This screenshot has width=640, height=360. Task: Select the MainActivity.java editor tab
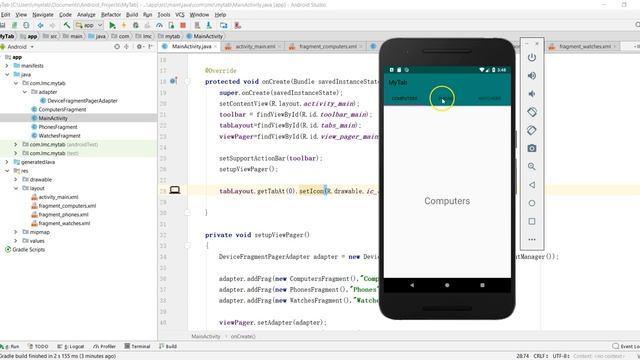pos(190,47)
